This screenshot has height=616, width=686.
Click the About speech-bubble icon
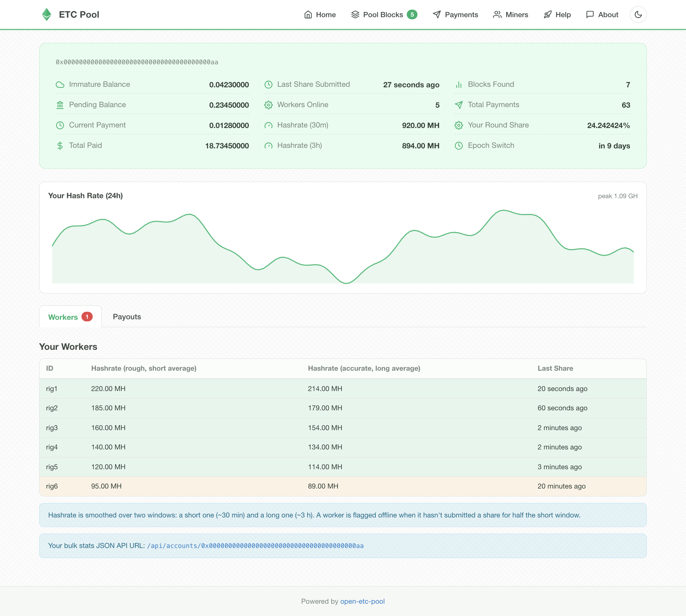(590, 14)
